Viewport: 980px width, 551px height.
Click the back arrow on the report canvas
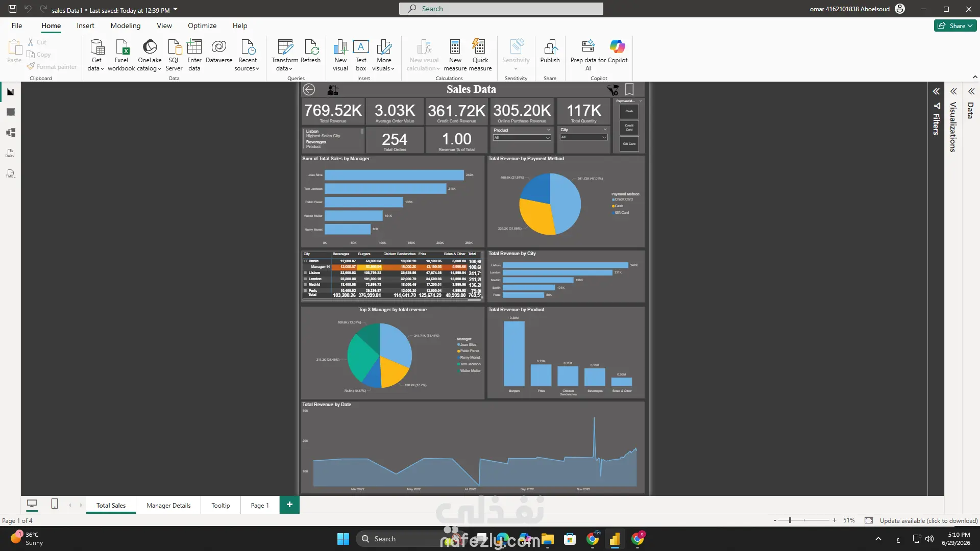[x=309, y=90]
